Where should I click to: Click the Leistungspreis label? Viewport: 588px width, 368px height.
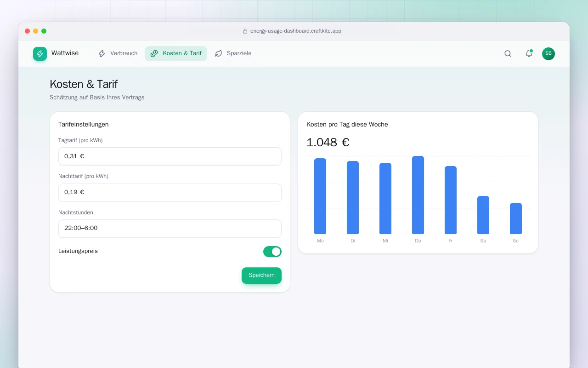pyautogui.click(x=78, y=251)
